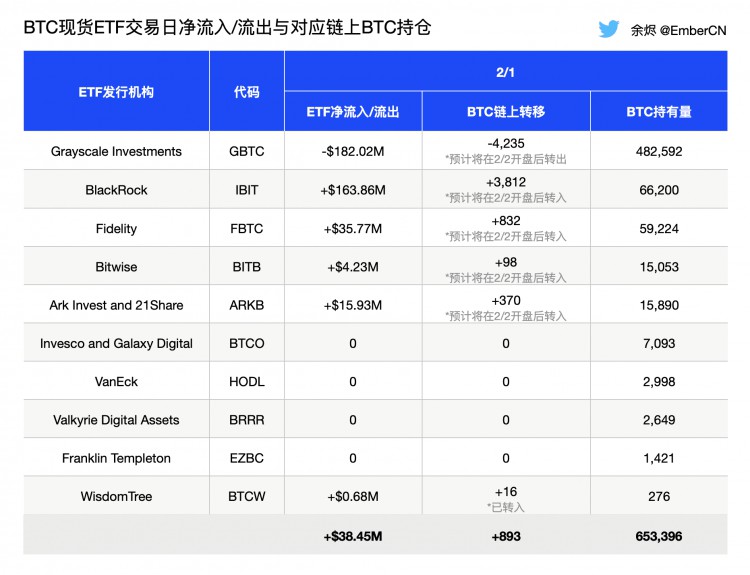
Task: Click the 66,200 holdings value
Action: pos(659,190)
